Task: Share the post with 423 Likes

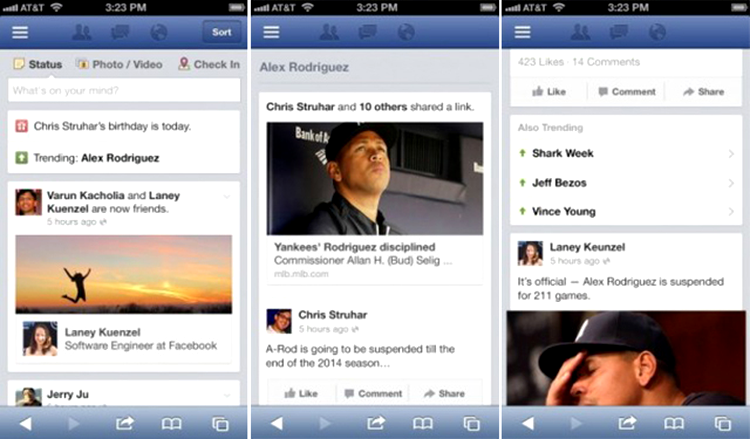Action: pos(704,91)
